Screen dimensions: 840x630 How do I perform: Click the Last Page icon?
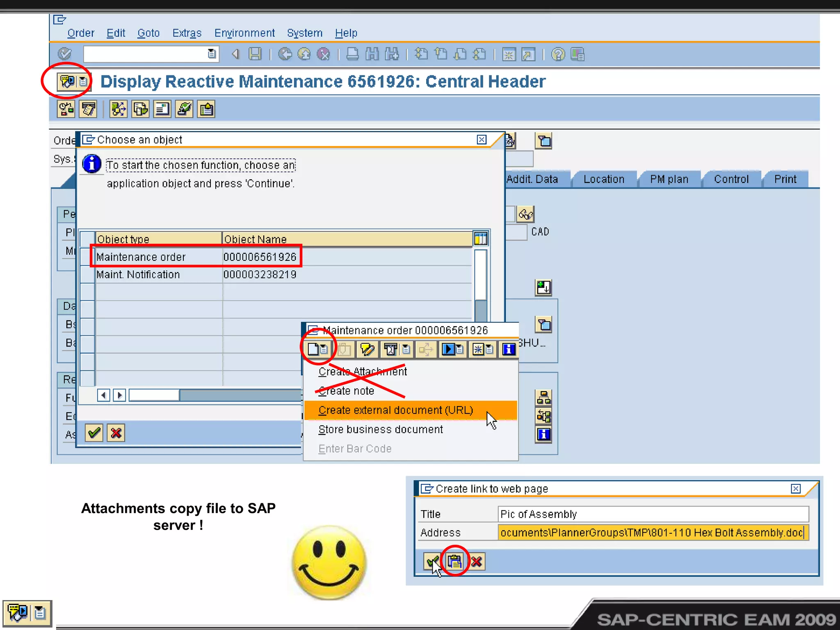click(479, 54)
